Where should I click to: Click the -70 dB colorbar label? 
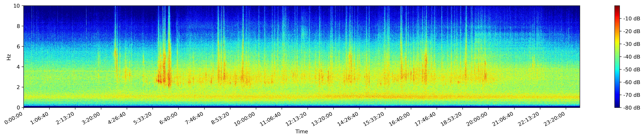click(x=632, y=95)
